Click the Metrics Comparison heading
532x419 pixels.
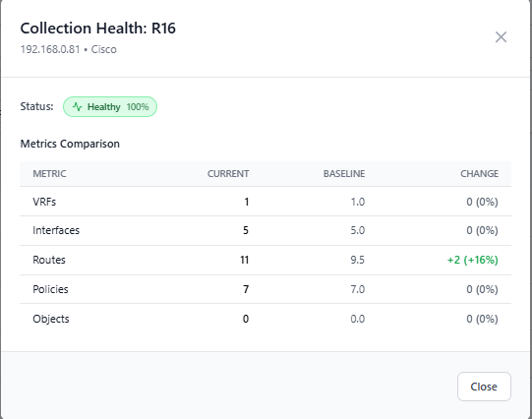tap(70, 144)
